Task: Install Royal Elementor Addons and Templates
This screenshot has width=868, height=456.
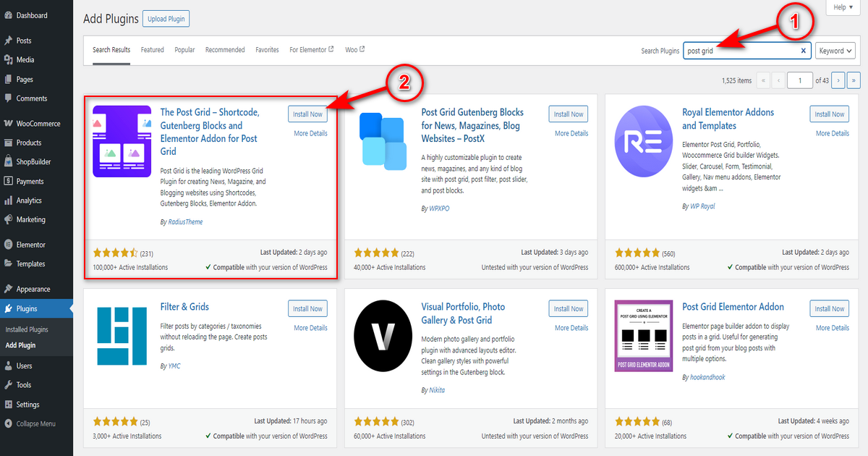Action: [x=829, y=114]
